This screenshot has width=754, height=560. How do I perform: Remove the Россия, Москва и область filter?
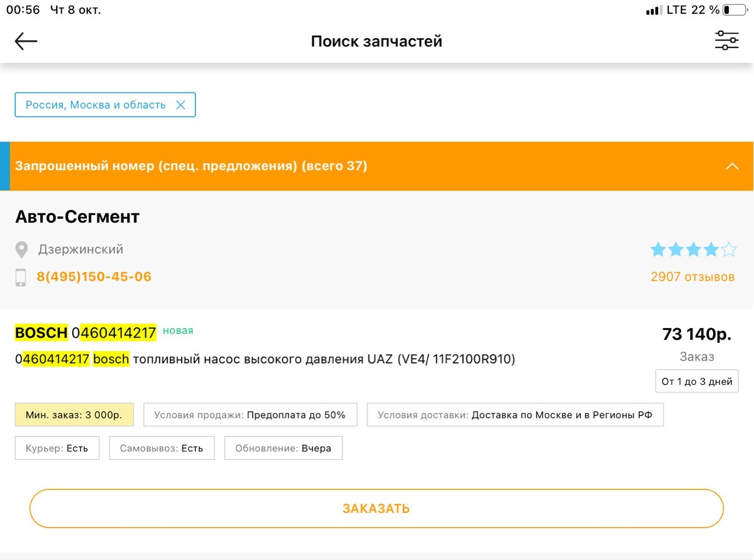pyautogui.click(x=180, y=105)
